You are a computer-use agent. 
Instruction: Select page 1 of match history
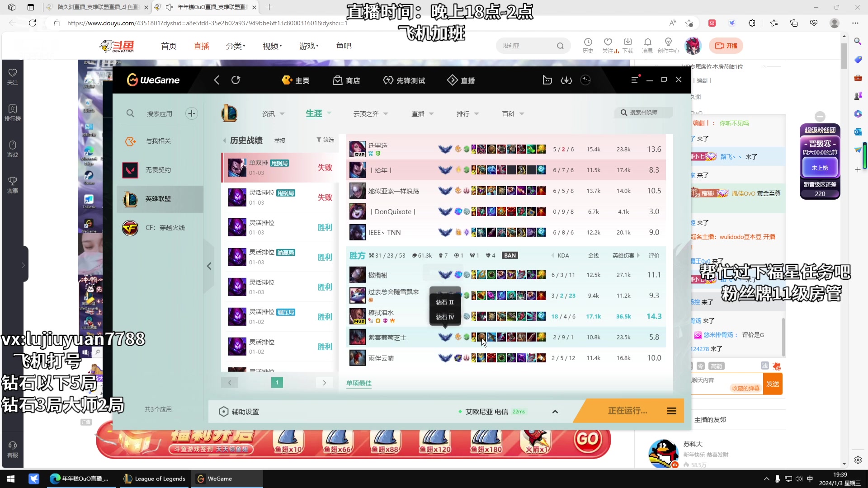[277, 383]
